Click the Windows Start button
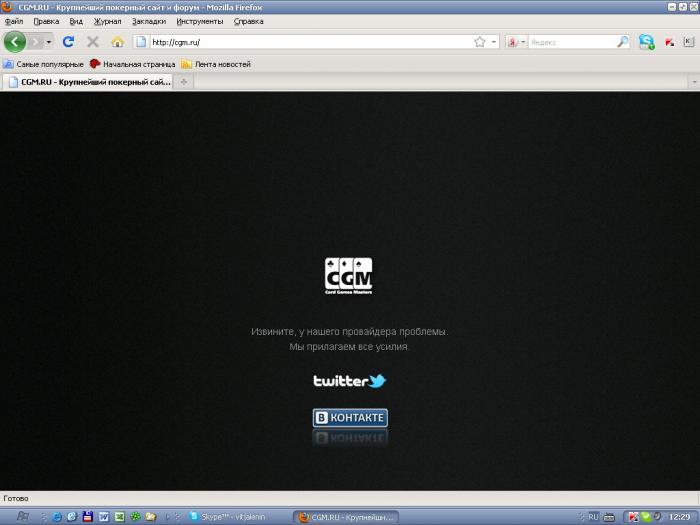Screen dimensions: 700x525 tap(23, 517)
